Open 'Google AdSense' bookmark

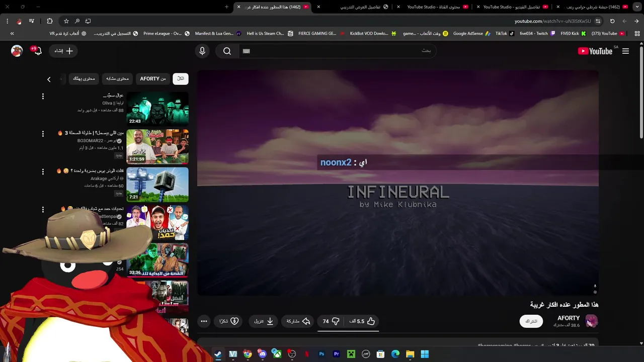click(471, 34)
